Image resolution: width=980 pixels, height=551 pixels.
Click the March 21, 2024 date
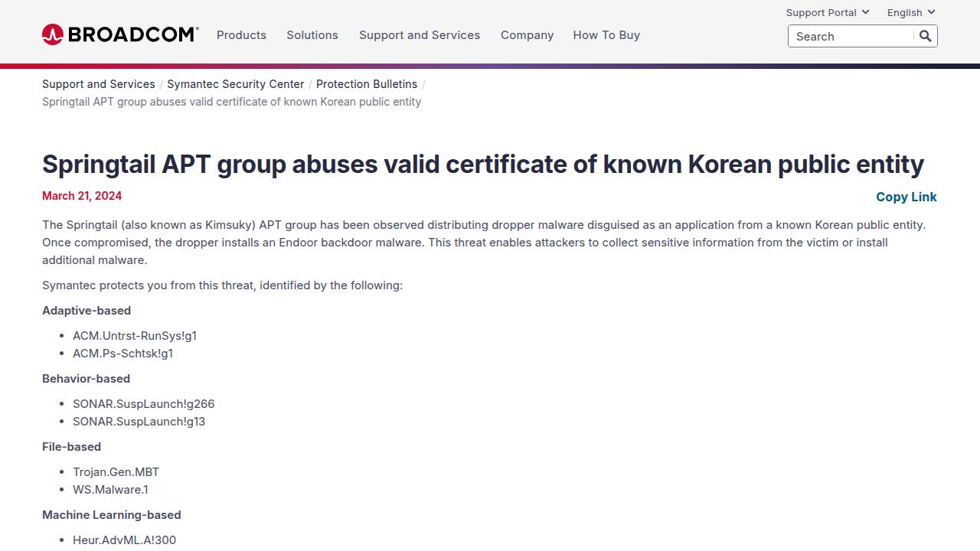[82, 196]
